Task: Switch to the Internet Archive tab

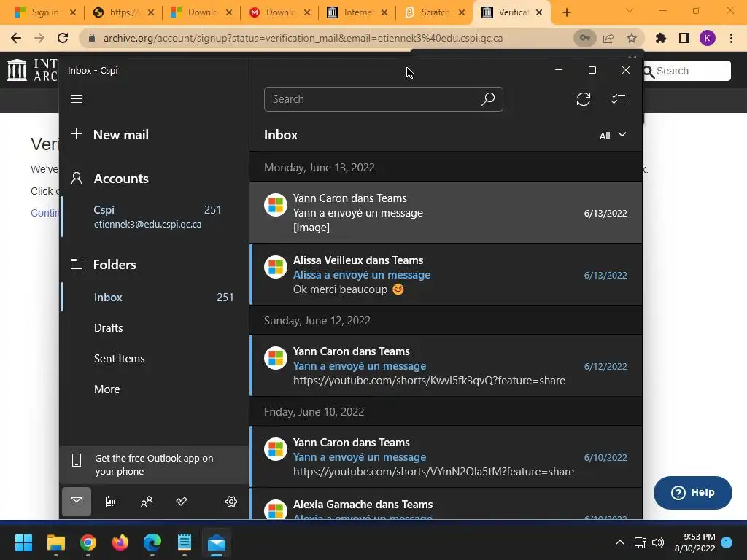Action: click(x=357, y=12)
